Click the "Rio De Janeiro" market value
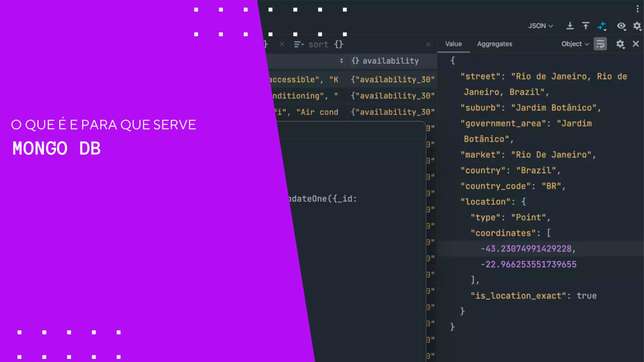This screenshot has height=362, width=644. click(x=551, y=155)
